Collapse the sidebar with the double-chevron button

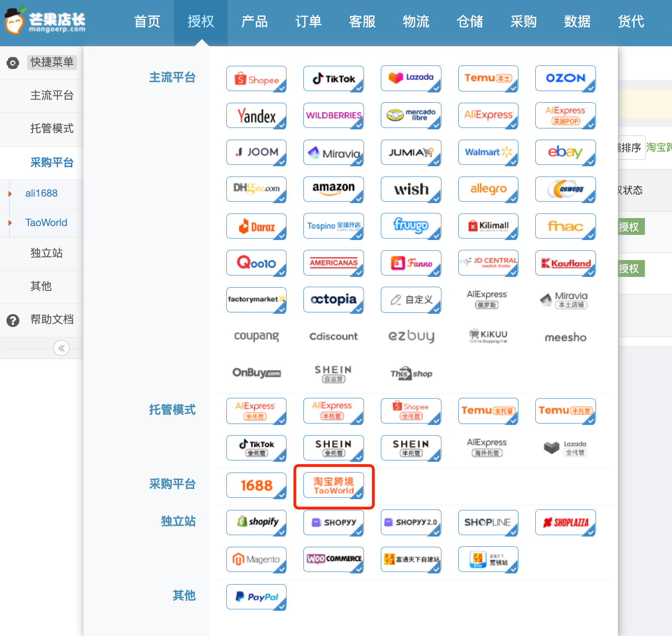(61, 348)
